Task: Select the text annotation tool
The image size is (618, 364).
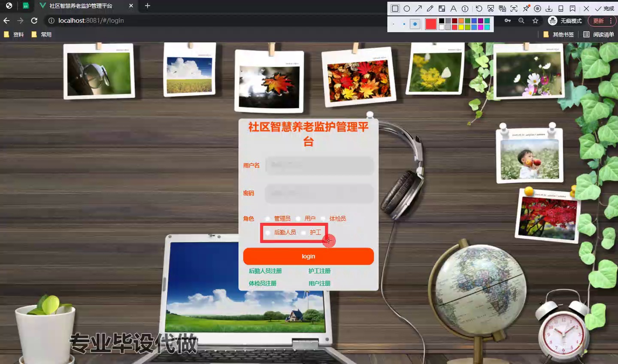Action: 454,9
